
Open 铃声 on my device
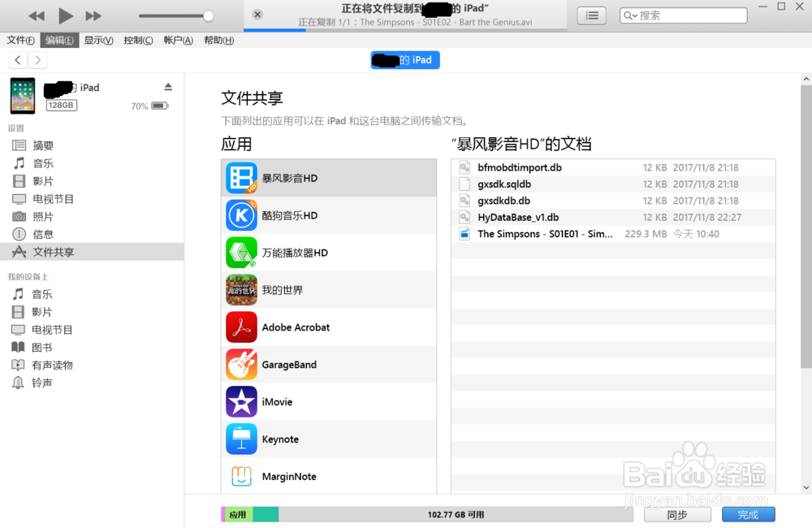click(x=93, y=383)
